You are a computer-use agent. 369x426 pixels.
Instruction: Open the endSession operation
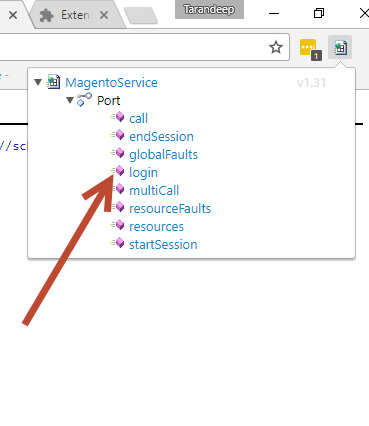click(161, 136)
